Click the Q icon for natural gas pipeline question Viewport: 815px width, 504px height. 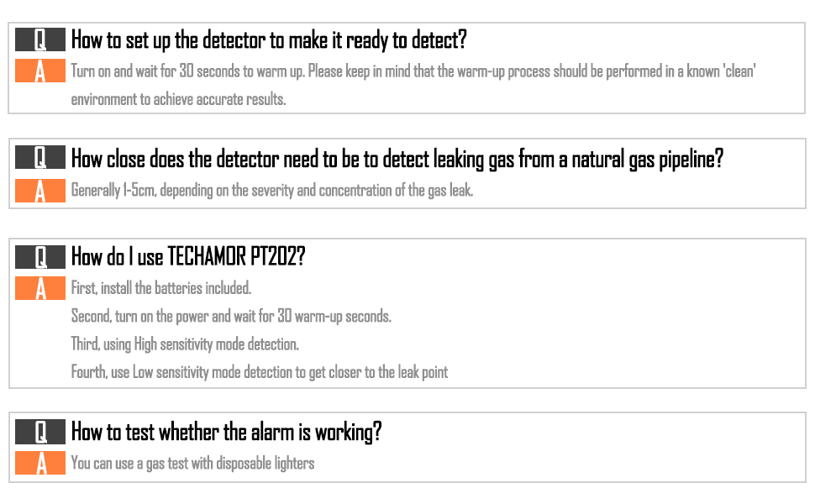point(40,157)
